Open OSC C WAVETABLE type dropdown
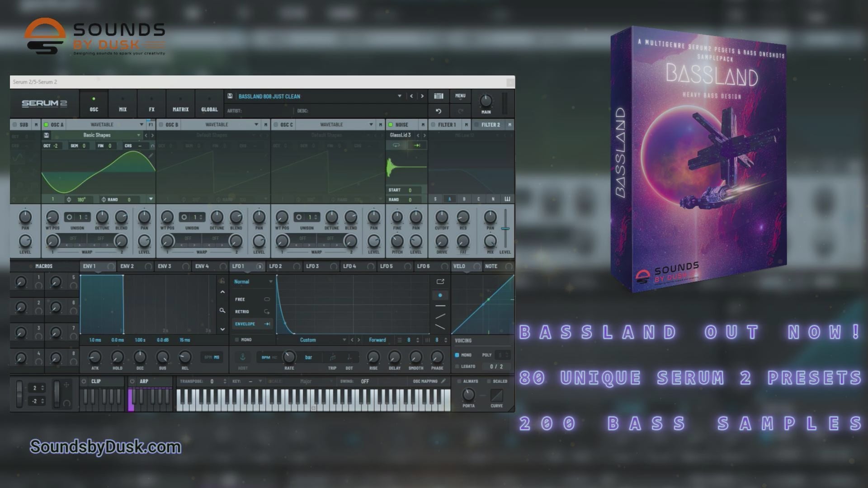 371,125
